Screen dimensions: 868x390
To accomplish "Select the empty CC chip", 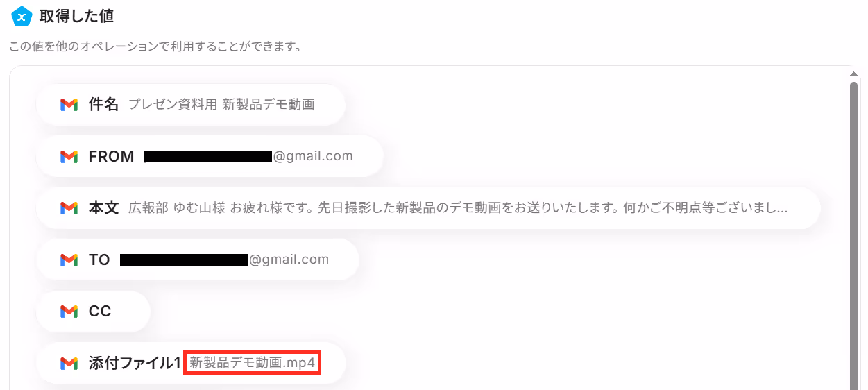I will 94,312.
